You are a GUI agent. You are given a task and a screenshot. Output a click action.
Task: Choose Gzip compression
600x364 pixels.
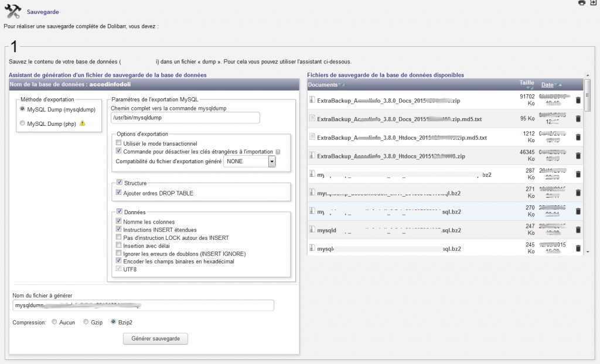[x=86, y=322]
